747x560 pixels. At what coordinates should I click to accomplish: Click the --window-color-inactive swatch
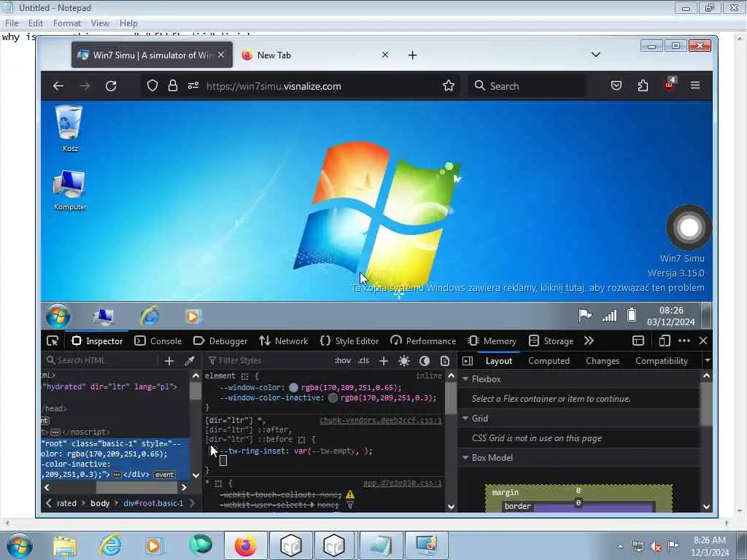pos(333,397)
